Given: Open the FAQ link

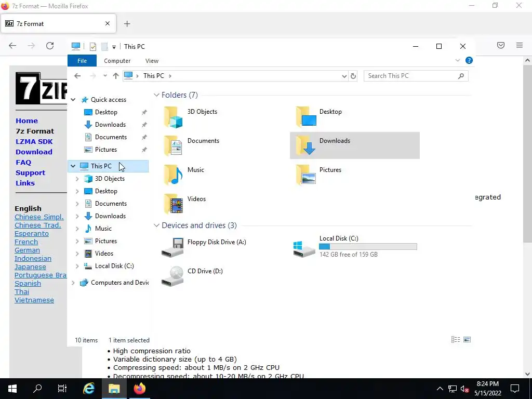Looking at the screenshot, I should (23, 162).
